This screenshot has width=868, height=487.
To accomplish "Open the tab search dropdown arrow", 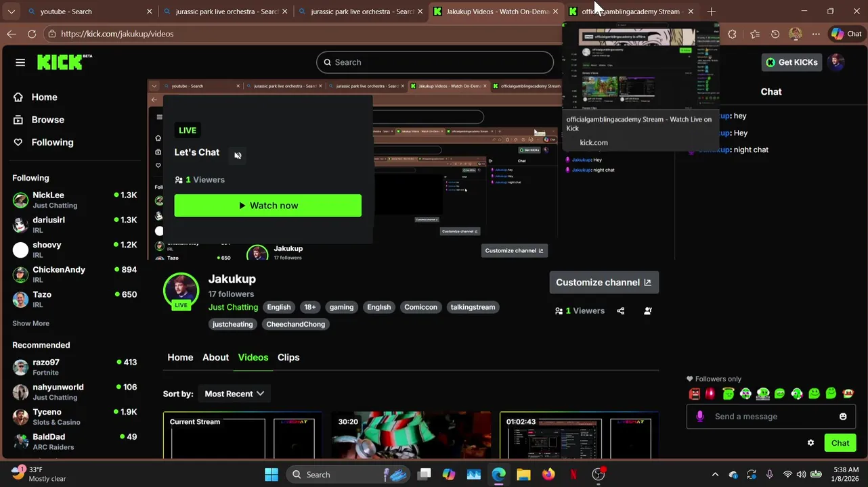I will tap(11, 11).
